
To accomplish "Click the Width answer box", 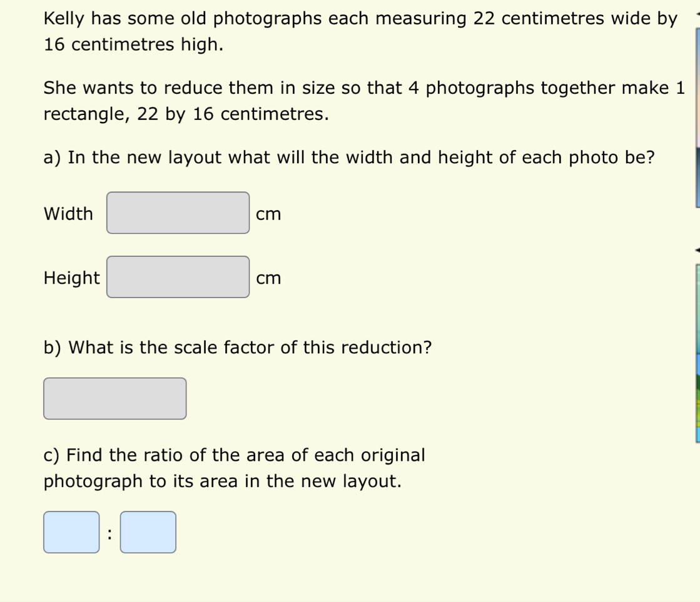I will pyautogui.click(x=178, y=213).
